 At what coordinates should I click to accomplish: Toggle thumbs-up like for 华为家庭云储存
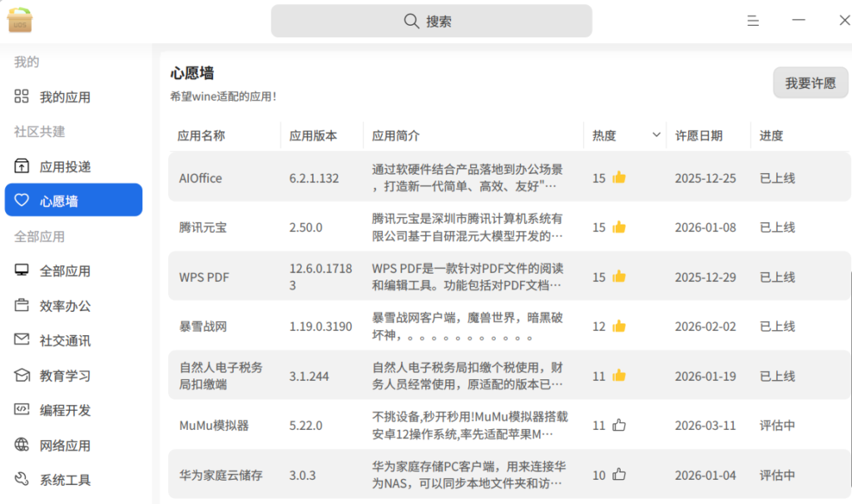pyautogui.click(x=619, y=475)
